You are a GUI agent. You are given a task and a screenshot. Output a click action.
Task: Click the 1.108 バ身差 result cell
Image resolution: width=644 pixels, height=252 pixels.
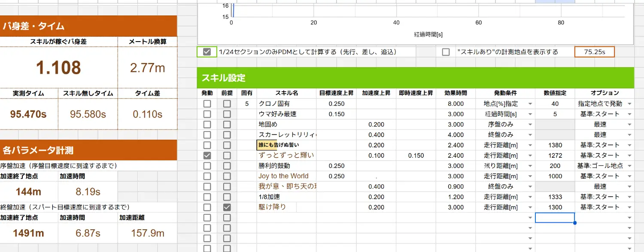(x=58, y=68)
